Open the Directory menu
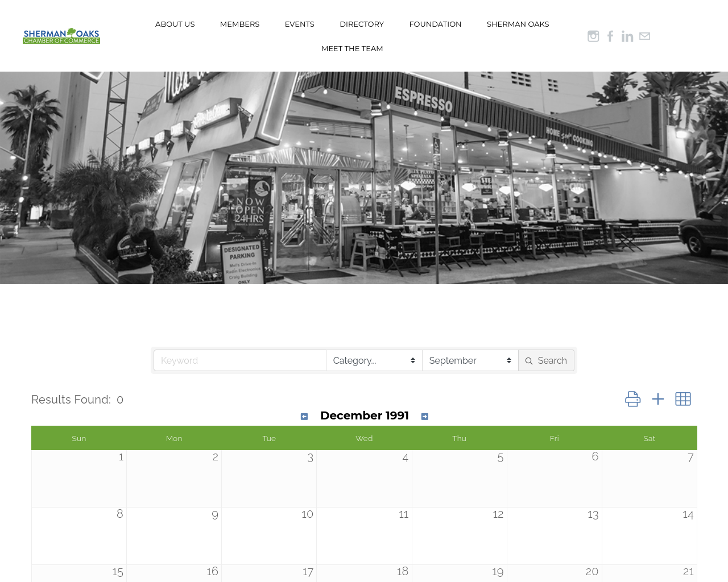 pyautogui.click(x=362, y=24)
